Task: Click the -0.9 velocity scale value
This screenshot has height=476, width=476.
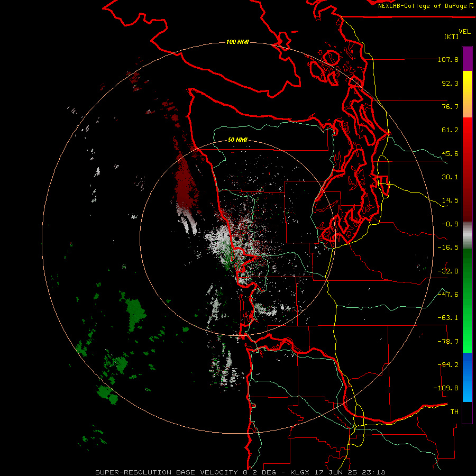Action: tap(450, 224)
